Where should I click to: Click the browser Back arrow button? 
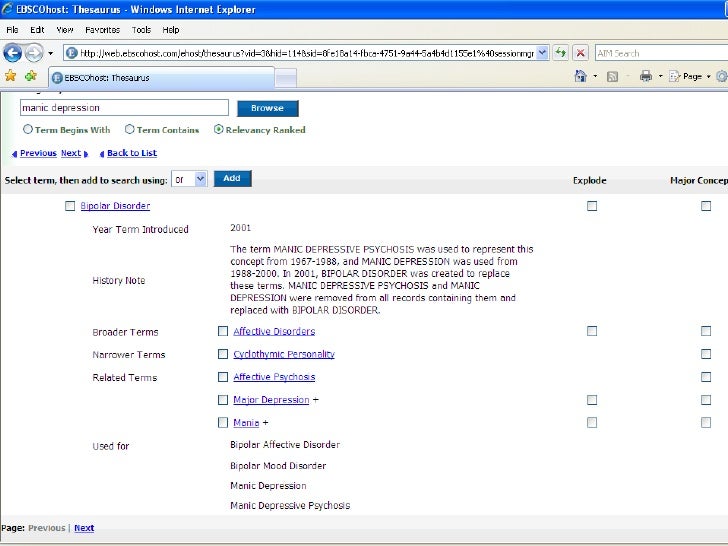pyautogui.click(x=13, y=53)
